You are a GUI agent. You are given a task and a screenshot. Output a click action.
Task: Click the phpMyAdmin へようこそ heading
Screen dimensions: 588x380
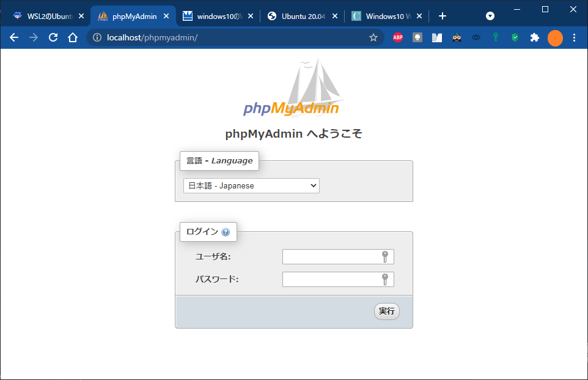(x=293, y=133)
